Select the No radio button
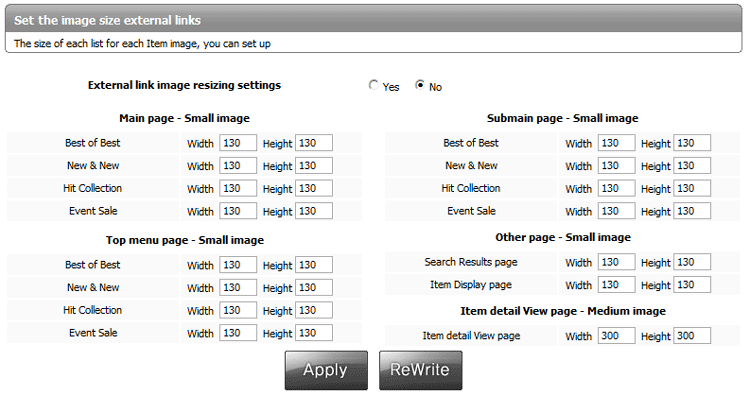Screen dimensions: 750x413 click(420, 86)
